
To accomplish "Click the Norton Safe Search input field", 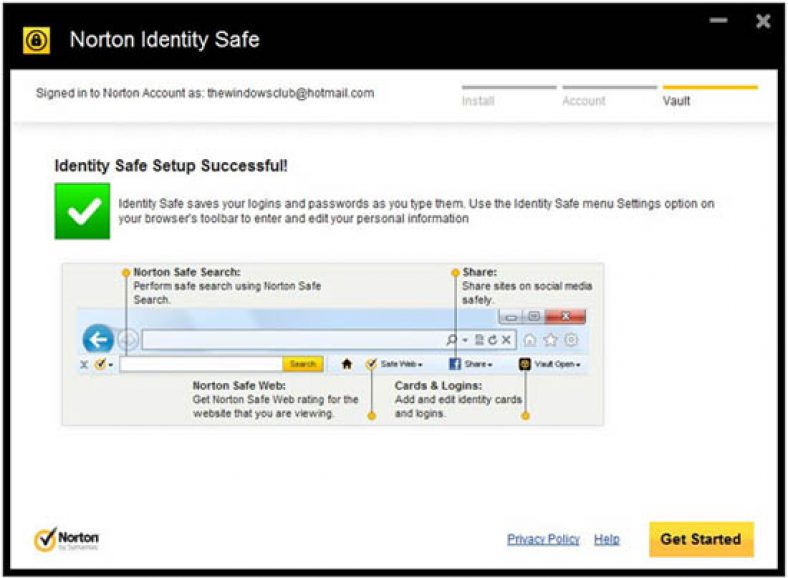I will [201, 364].
